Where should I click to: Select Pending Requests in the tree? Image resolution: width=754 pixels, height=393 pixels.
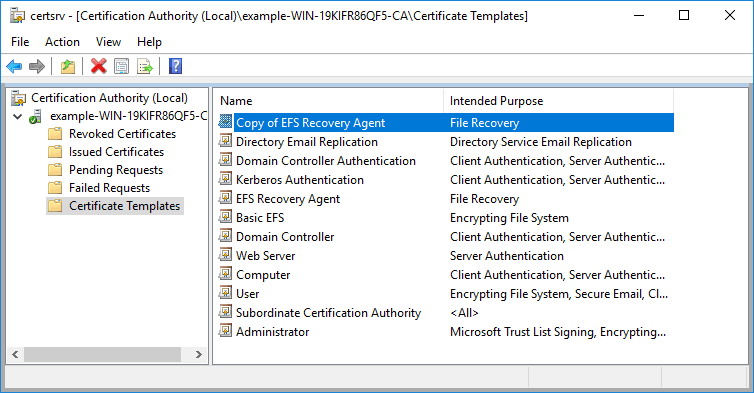pyautogui.click(x=116, y=170)
